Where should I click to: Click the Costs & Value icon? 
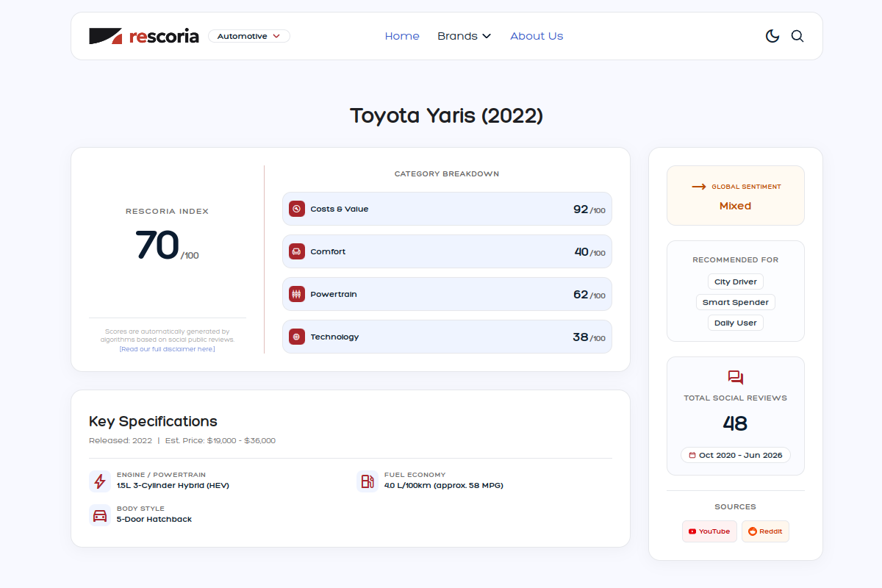pos(297,209)
